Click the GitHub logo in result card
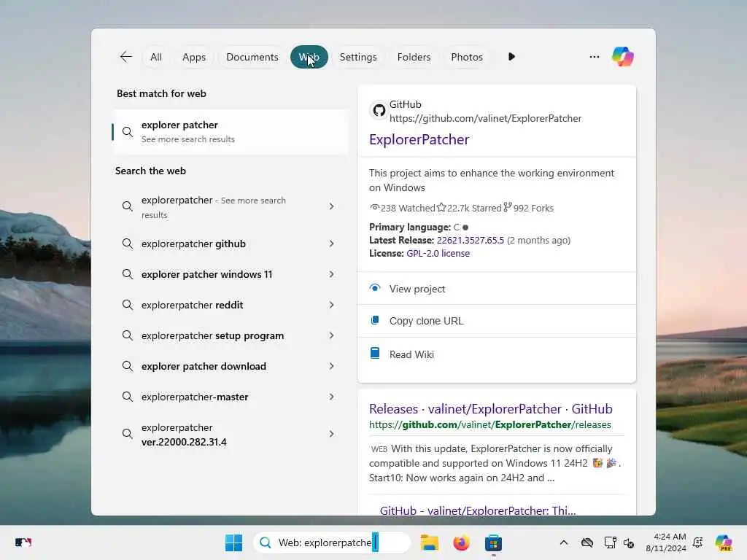 click(379, 111)
